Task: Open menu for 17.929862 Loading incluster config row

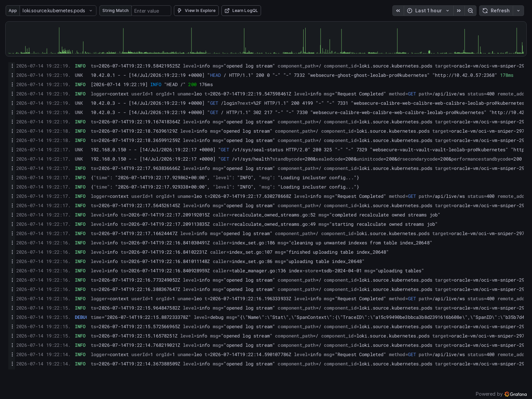Action: (x=12, y=178)
